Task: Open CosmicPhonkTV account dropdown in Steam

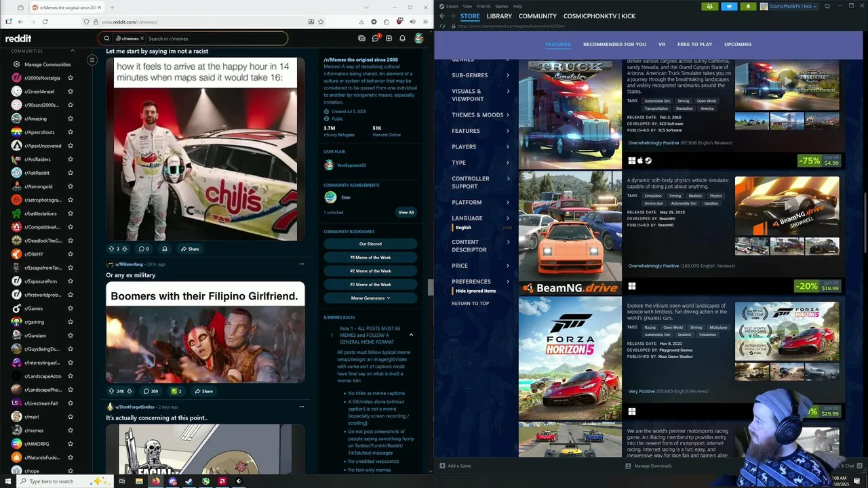Action: pos(789,6)
